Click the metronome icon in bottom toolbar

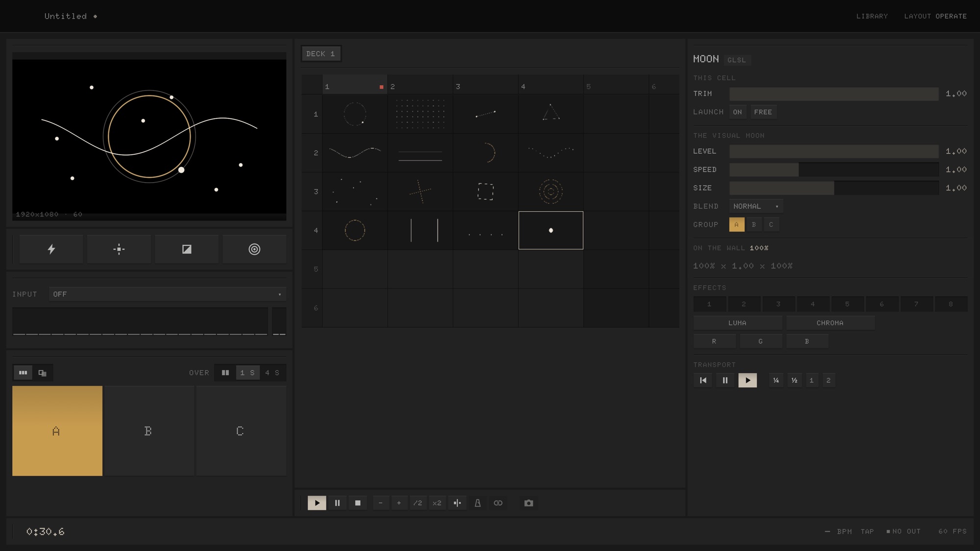click(478, 503)
